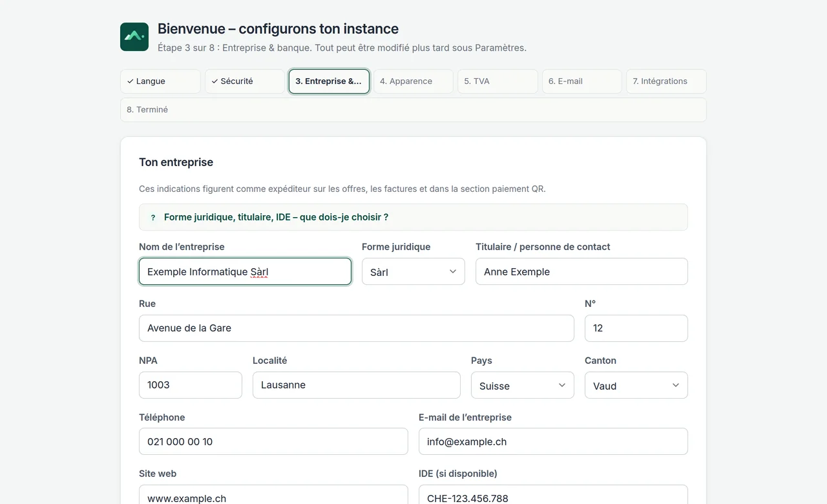827x504 pixels.
Task: Click the Nom de l'entreprise field
Action: (x=246, y=272)
